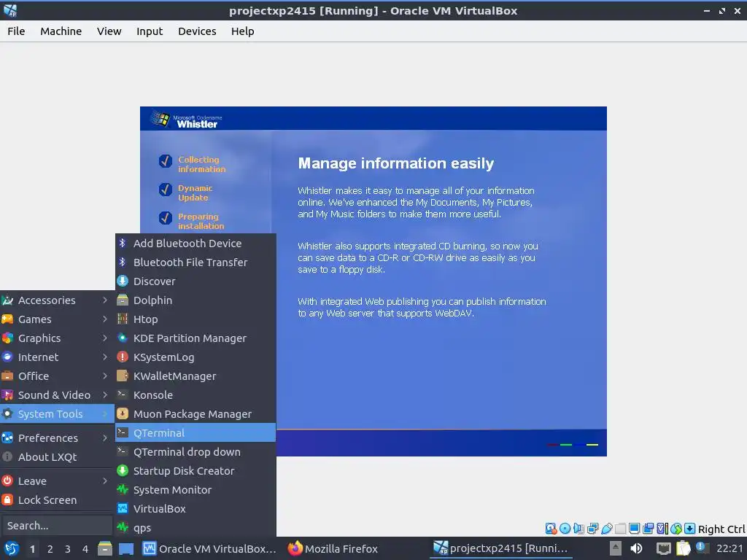Open Discover software center

pyautogui.click(x=196, y=281)
